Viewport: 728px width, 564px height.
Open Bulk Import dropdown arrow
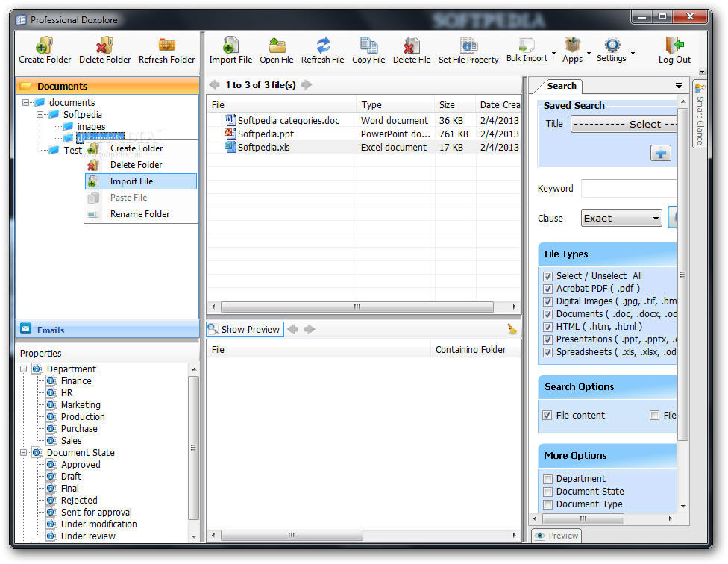click(553, 53)
